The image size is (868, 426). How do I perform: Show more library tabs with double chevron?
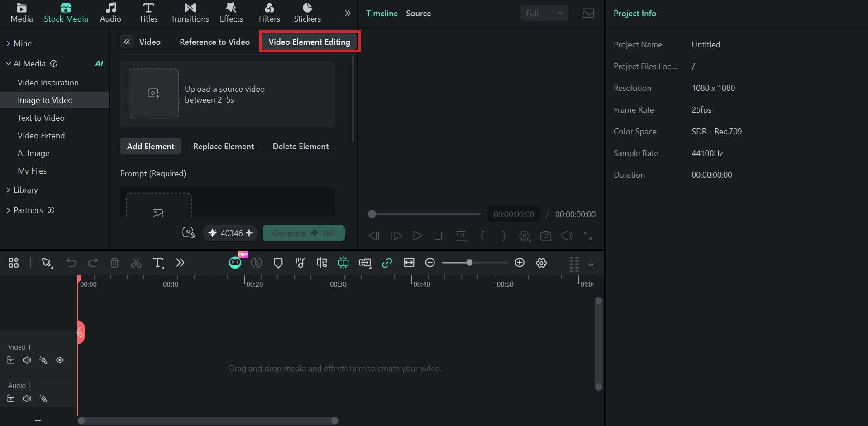[348, 13]
